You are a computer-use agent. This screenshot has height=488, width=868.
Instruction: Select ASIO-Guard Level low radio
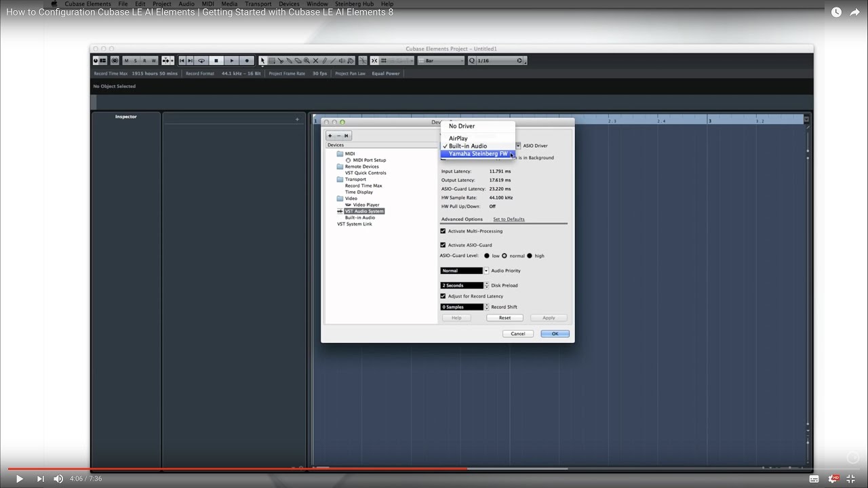coord(487,256)
